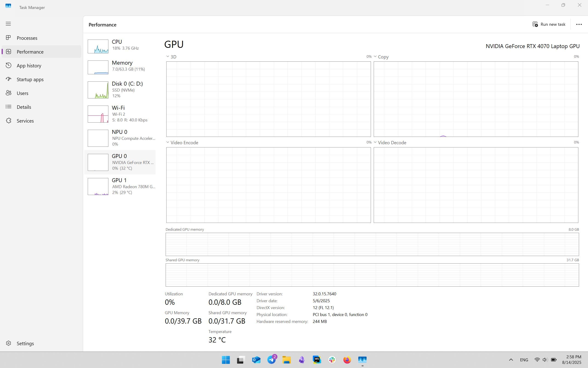Open the Settings gear icon
Viewport: 588px width, 368px height.
pos(8,343)
